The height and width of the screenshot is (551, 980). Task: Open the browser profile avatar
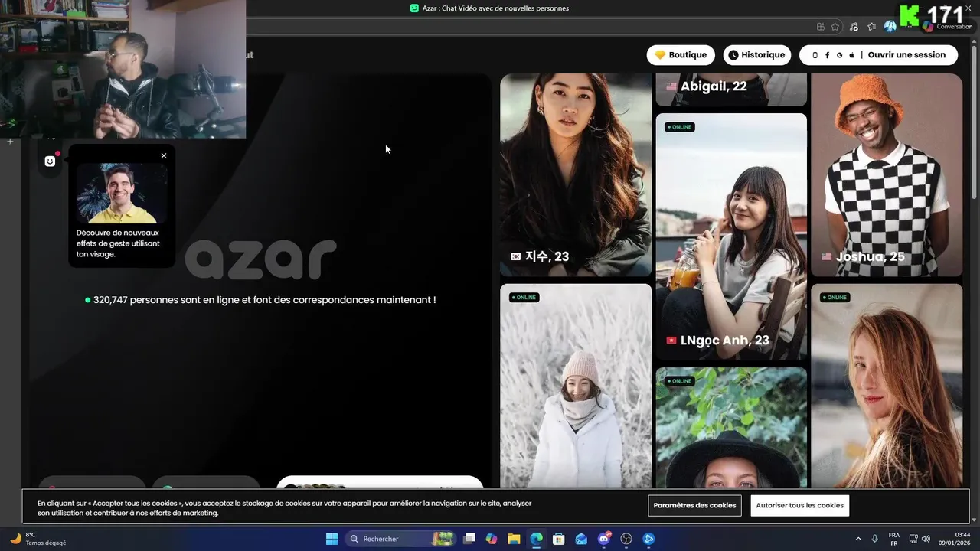coord(890,27)
